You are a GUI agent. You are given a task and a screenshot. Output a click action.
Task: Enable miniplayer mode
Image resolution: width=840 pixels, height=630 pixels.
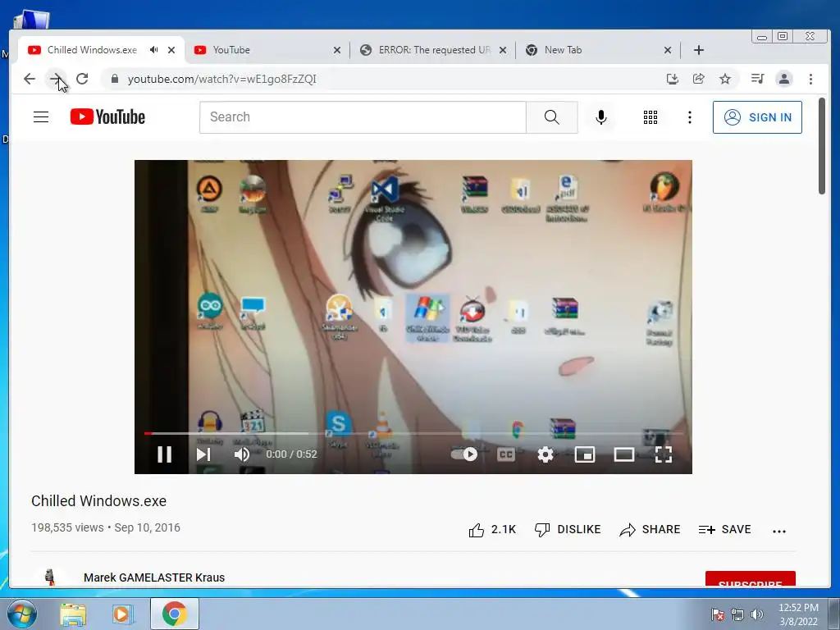click(584, 454)
